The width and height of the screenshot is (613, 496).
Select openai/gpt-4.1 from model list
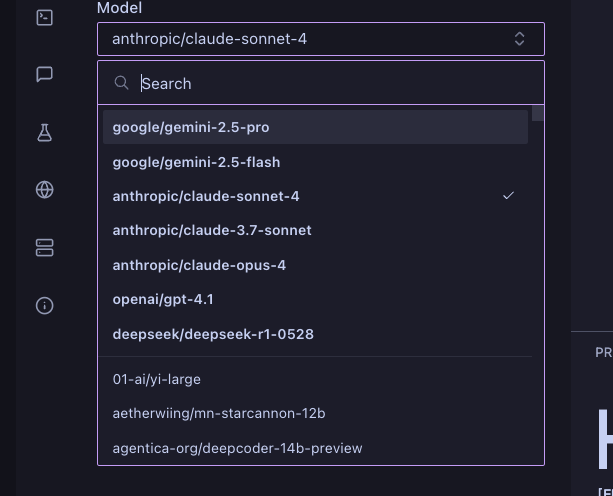[x=163, y=299]
